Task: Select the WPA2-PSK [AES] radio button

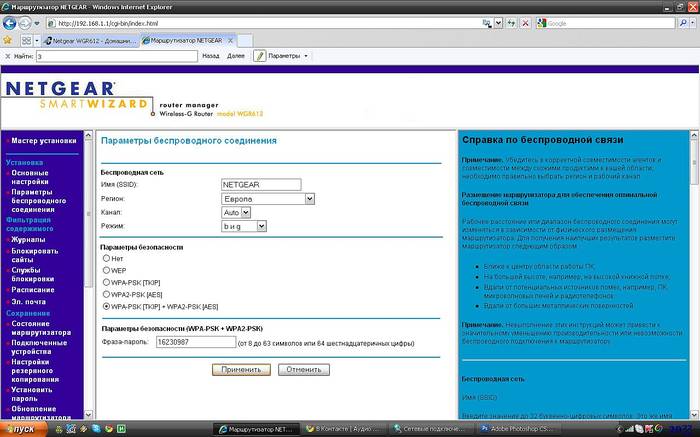Action: [106, 294]
